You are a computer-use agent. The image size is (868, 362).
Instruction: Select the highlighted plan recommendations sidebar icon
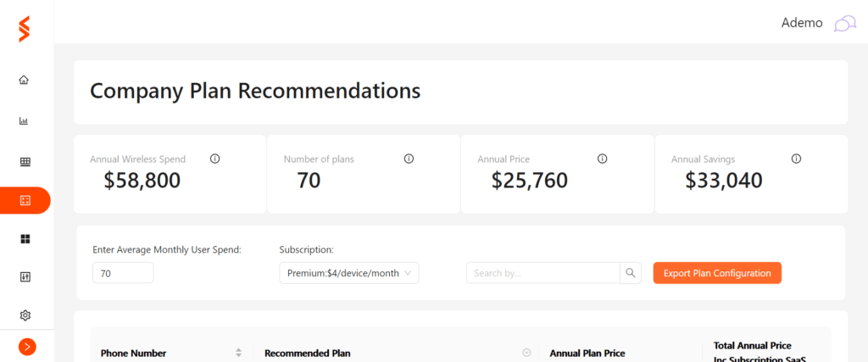click(x=25, y=200)
